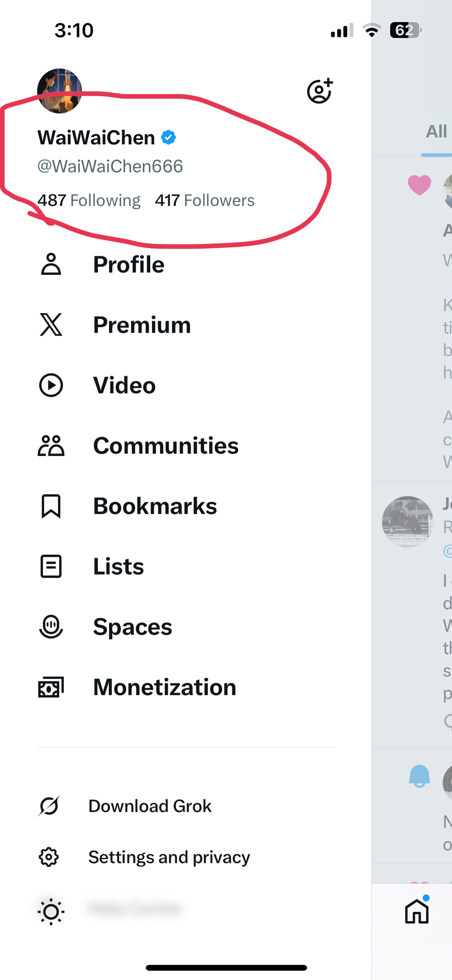Image resolution: width=452 pixels, height=980 pixels.
Task: Toggle display theme with sun icon
Action: (x=51, y=912)
